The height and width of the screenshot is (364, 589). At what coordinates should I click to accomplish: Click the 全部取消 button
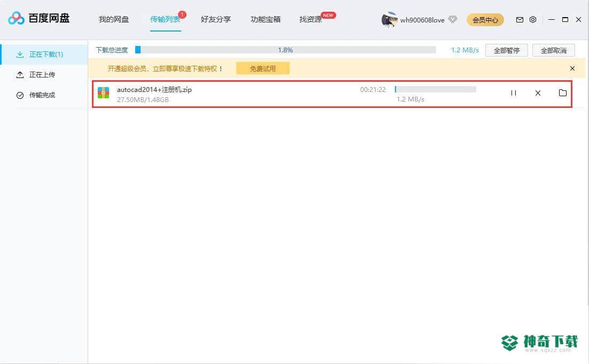(553, 50)
